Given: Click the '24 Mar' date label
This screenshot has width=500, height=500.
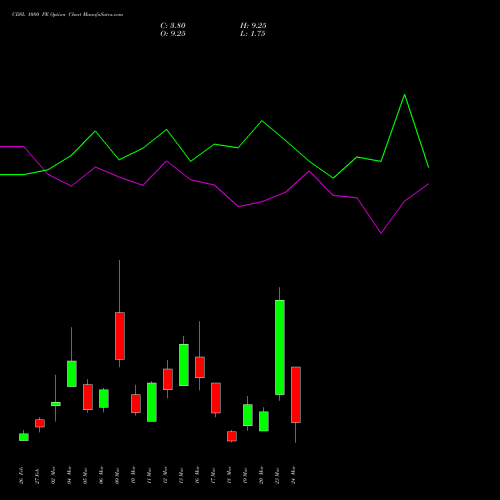Looking at the screenshot, I should [x=294, y=476].
